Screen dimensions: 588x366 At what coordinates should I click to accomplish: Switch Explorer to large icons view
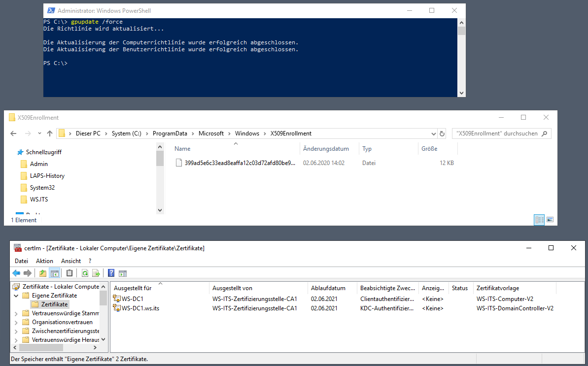click(550, 220)
